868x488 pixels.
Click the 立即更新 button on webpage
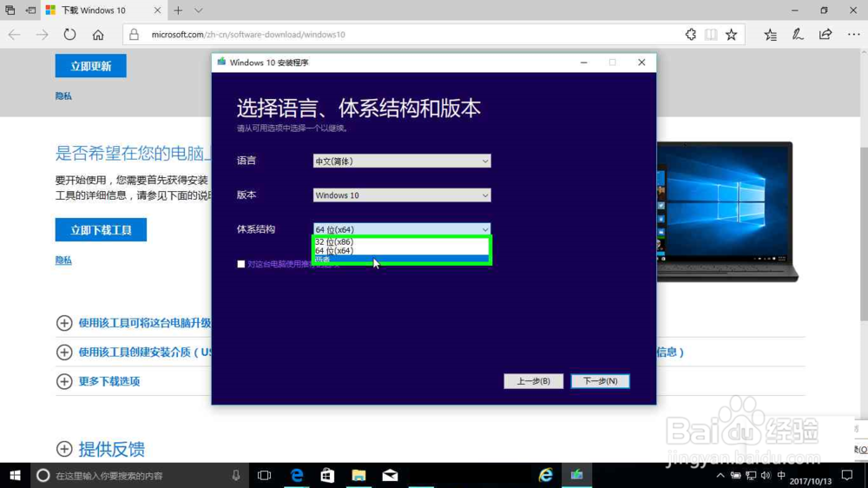point(91,66)
